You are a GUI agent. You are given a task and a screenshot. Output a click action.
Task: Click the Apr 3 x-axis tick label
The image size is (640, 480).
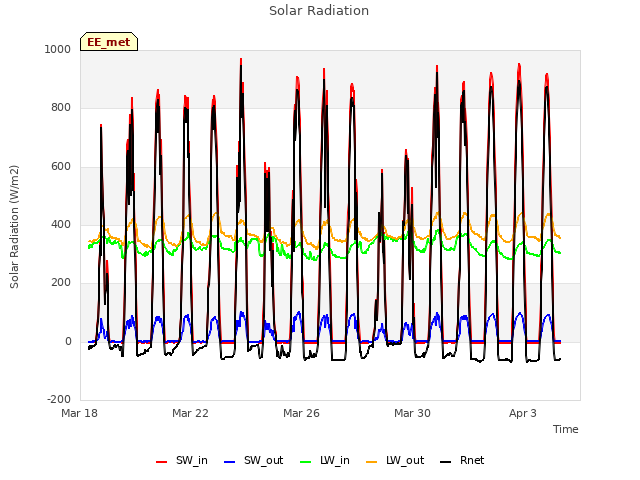point(522,413)
